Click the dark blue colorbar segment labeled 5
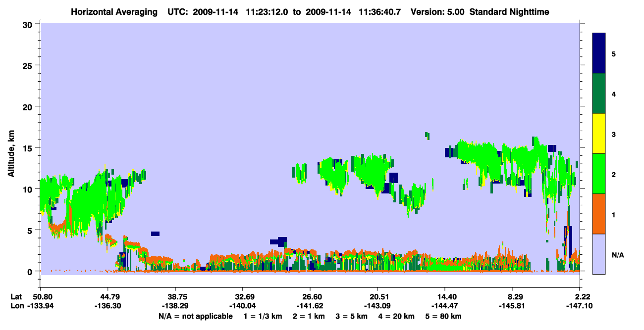Image resolution: width=644 pixels, height=330 pixels. 599,53
